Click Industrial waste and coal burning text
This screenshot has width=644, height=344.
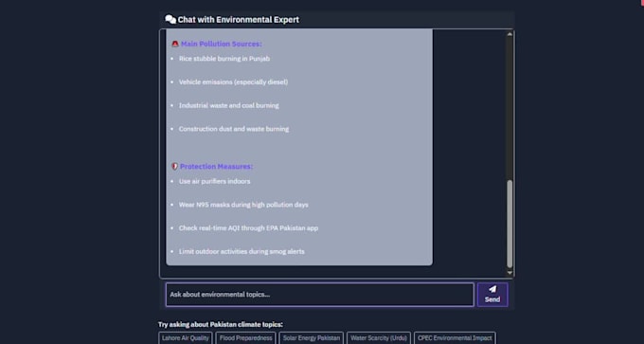[x=229, y=105]
